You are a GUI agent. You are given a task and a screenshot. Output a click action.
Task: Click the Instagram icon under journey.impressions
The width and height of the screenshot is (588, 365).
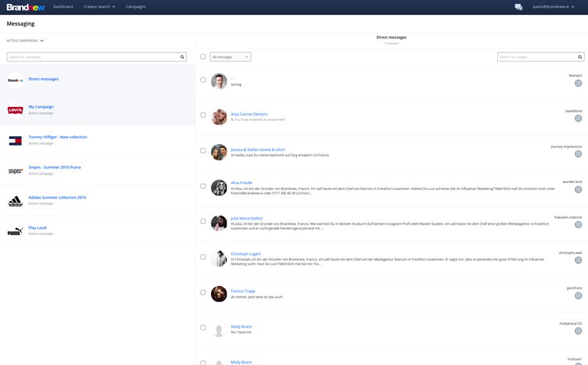pyautogui.click(x=578, y=154)
